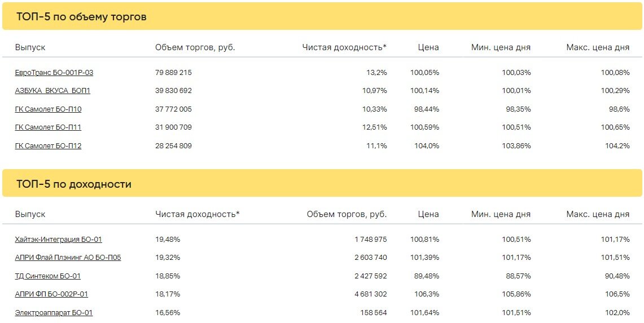This screenshot has height=323, width=644.
Task: Open the ТД Синтеком БО-01 issue
Action: pyautogui.click(x=48, y=276)
